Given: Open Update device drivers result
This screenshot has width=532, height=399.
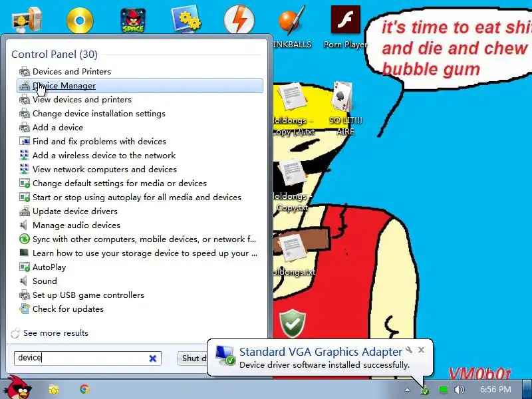Looking at the screenshot, I should [140, 211].
